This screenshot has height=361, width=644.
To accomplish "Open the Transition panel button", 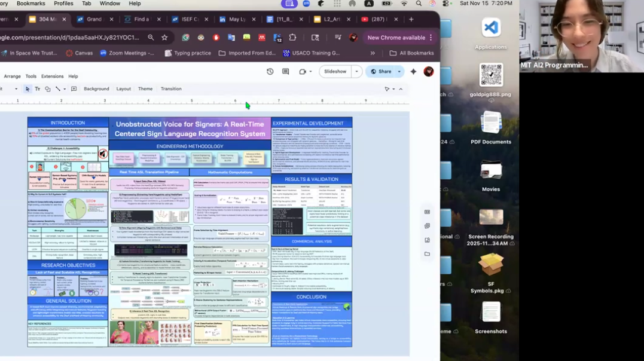I will (171, 89).
